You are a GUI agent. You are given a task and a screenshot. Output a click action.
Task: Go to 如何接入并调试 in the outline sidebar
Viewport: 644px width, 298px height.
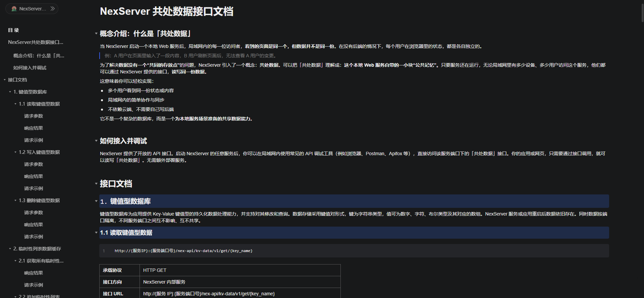click(x=30, y=68)
